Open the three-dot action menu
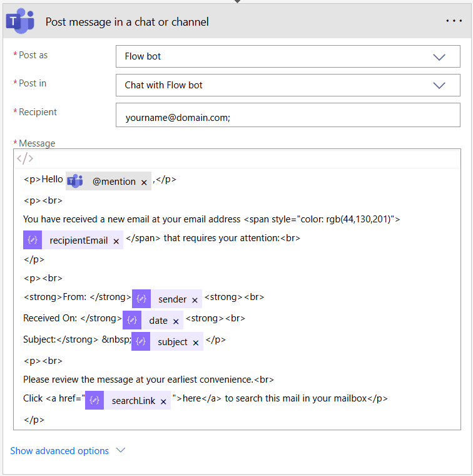The image size is (473, 476). (454, 21)
